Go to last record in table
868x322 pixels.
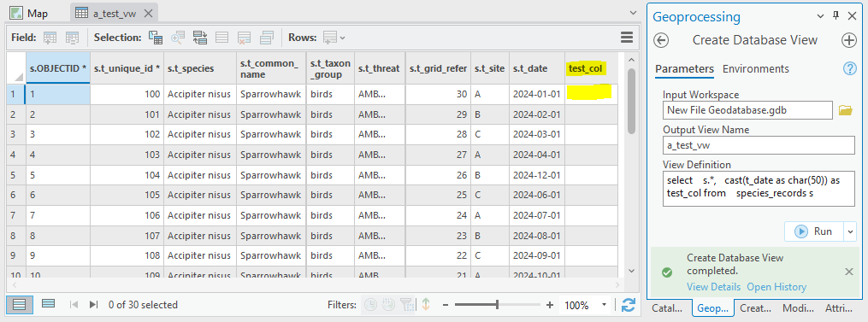pyautogui.click(x=93, y=304)
